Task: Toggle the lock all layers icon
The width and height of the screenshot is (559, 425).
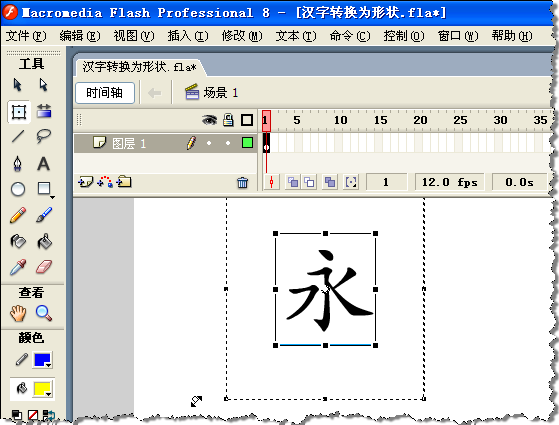Action: click(228, 120)
